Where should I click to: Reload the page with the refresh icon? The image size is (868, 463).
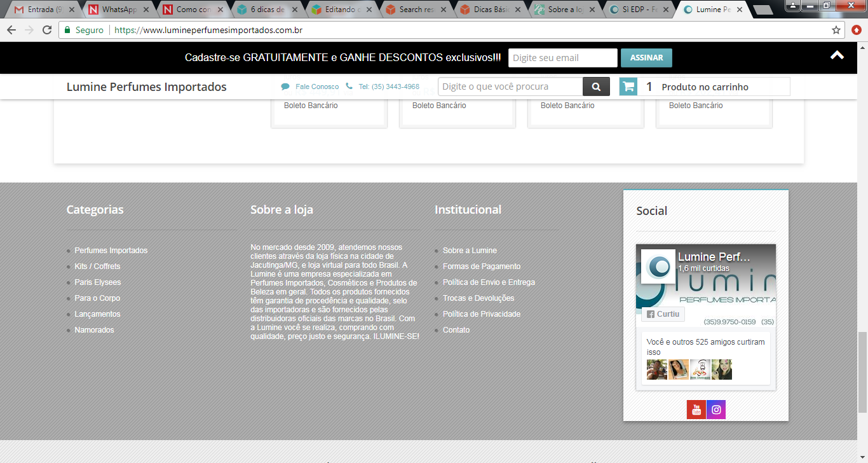tap(46, 30)
